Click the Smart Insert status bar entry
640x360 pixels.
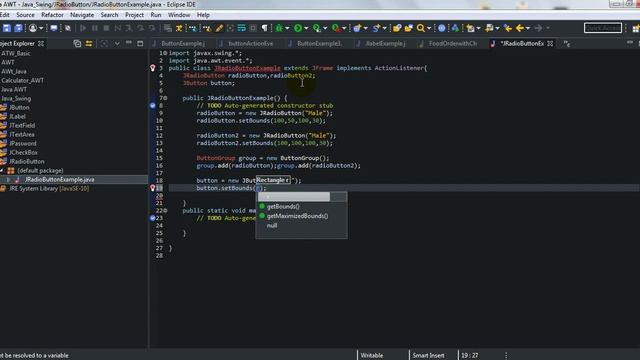428,356
